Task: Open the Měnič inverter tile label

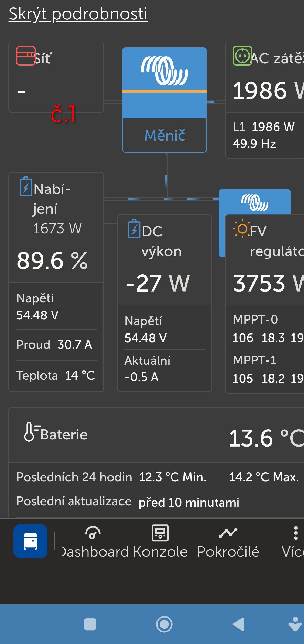Action: click(165, 135)
